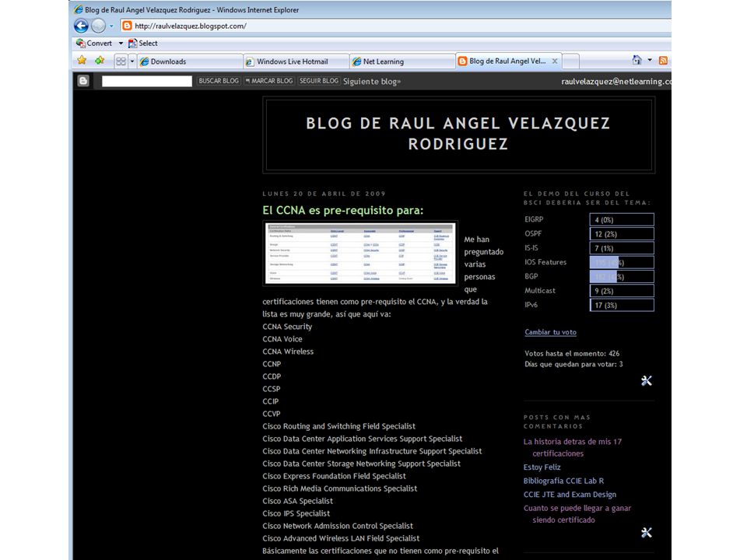Click the EIGRP poll result bar
The width and height of the screenshot is (747, 560).
point(622,219)
